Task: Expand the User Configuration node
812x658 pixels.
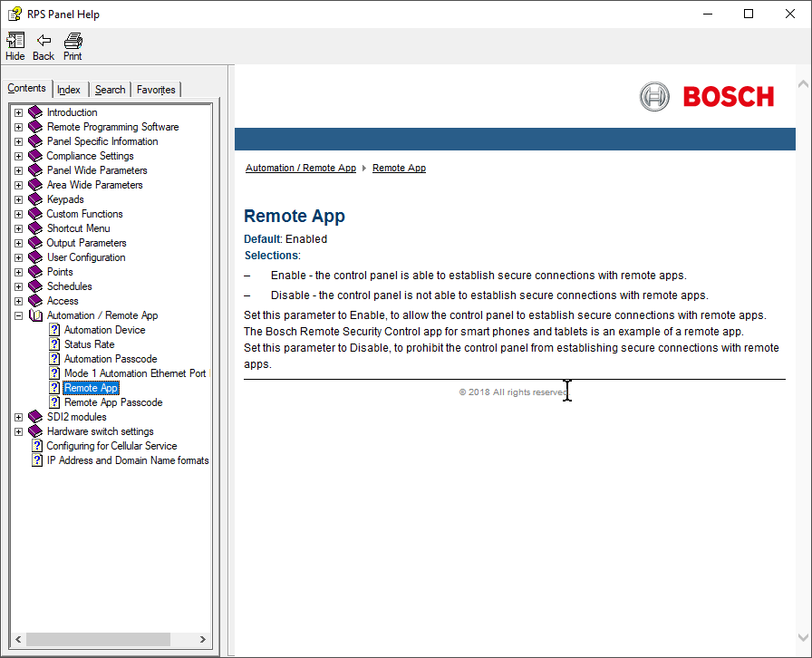Action: 19,257
